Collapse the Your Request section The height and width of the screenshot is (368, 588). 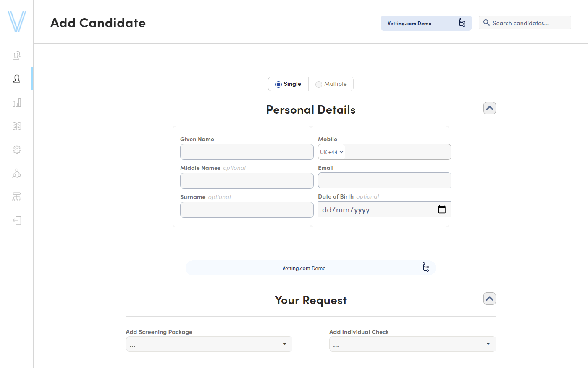tap(490, 299)
